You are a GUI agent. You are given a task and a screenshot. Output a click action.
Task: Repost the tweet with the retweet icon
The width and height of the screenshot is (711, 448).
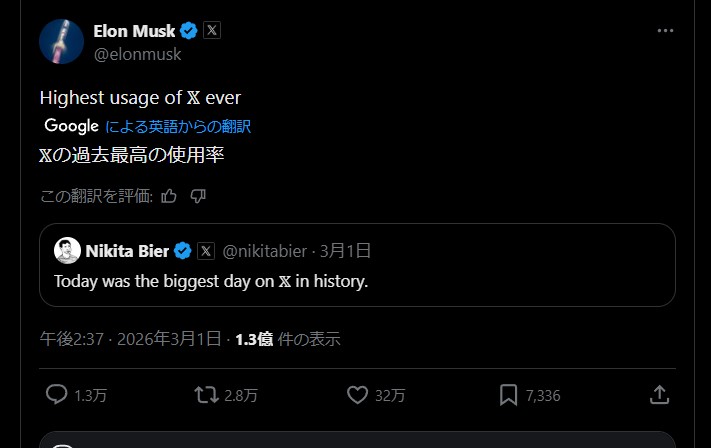click(206, 395)
